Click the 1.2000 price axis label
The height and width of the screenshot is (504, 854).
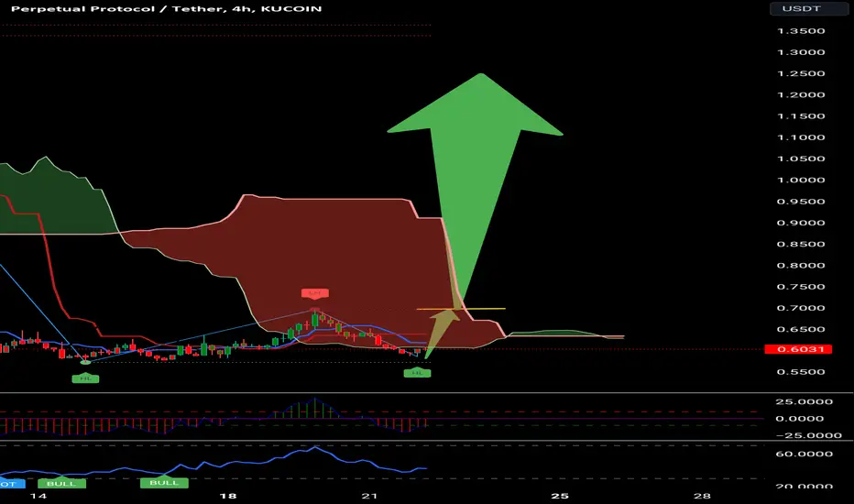coord(801,94)
